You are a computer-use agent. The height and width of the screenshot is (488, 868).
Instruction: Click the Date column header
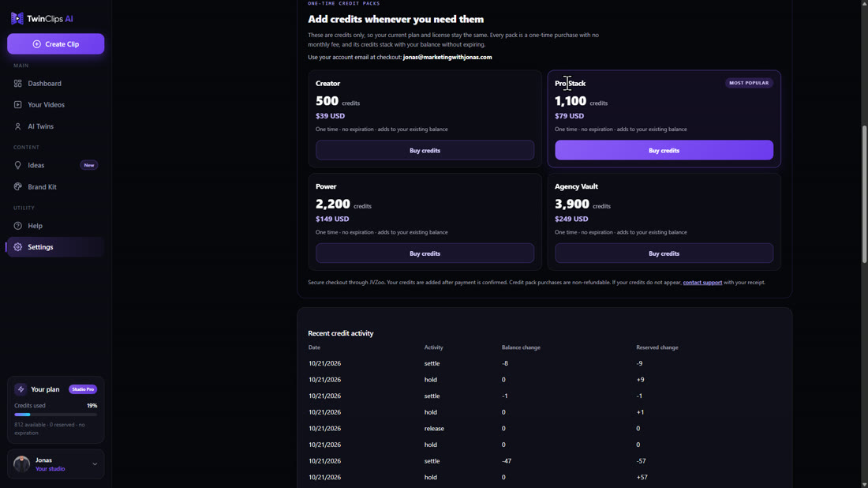[x=314, y=347]
